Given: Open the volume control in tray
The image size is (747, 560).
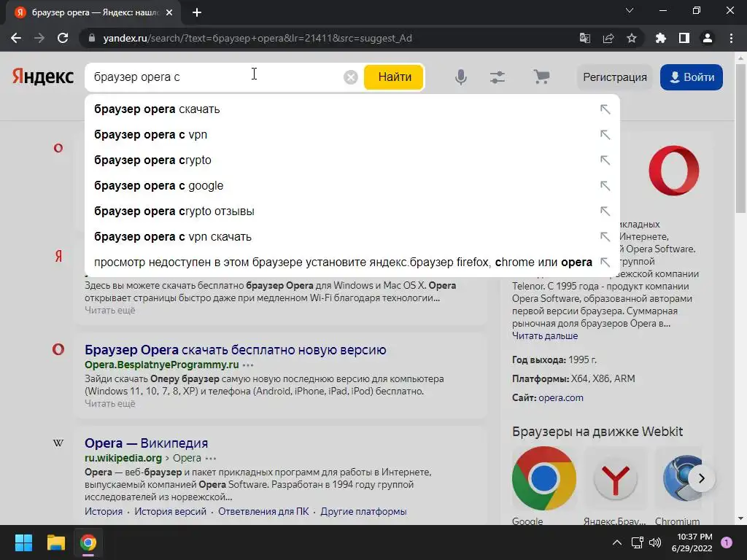Looking at the screenshot, I should click(x=655, y=542).
